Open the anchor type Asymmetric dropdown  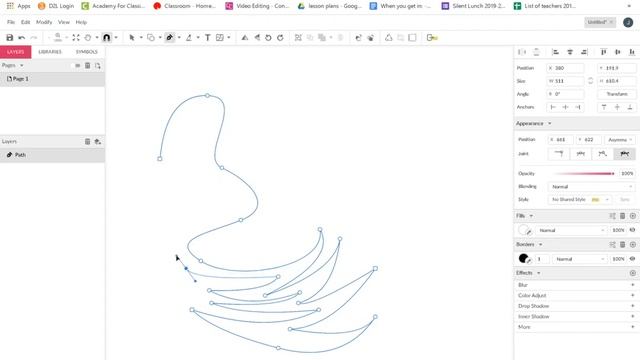[x=620, y=140]
